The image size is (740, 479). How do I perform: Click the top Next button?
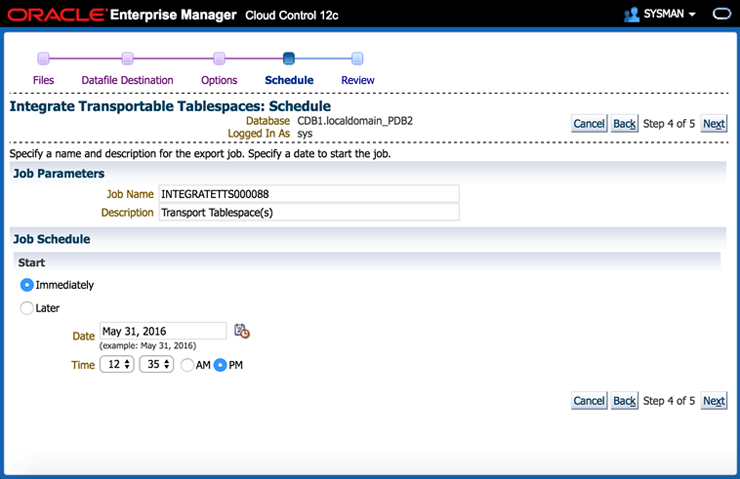tap(714, 124)
